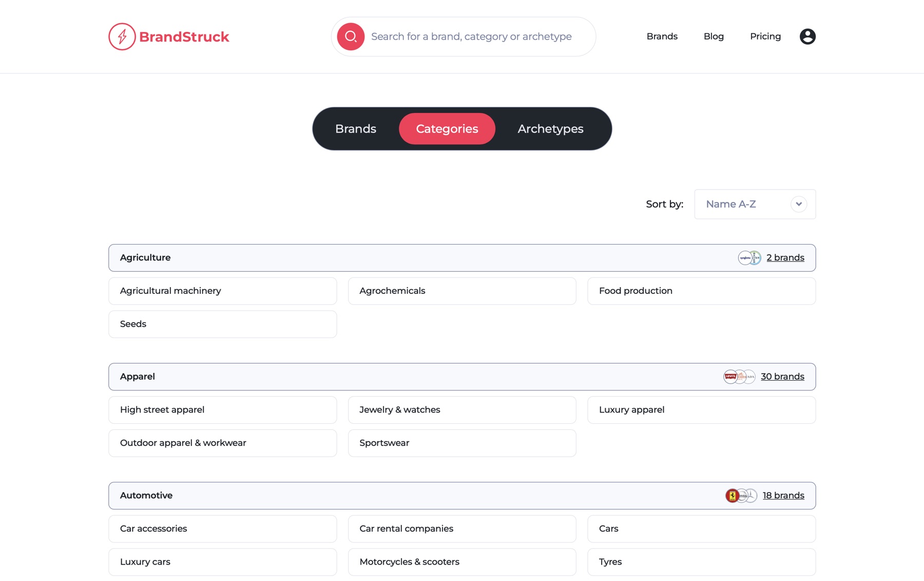This screenshot has width=924, height=581.
Task: Click the red search magnifier icon
Action: click(x=351, y=36)
